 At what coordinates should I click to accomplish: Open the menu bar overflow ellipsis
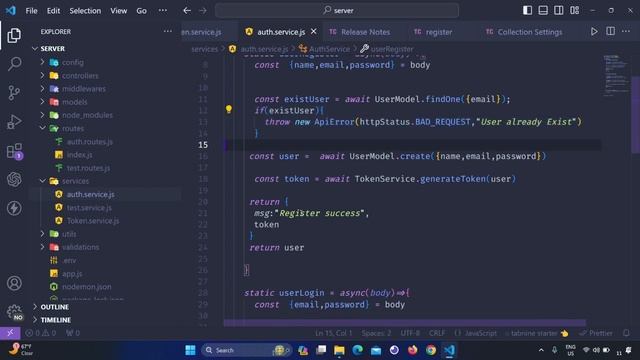tap(163, 11)
